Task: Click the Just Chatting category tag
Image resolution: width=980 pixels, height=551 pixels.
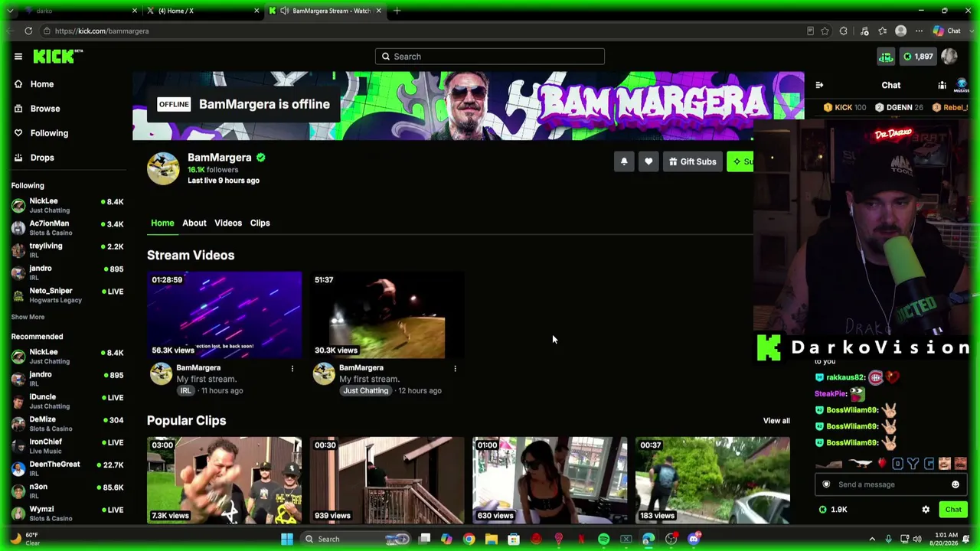Action: pos(365,390)
